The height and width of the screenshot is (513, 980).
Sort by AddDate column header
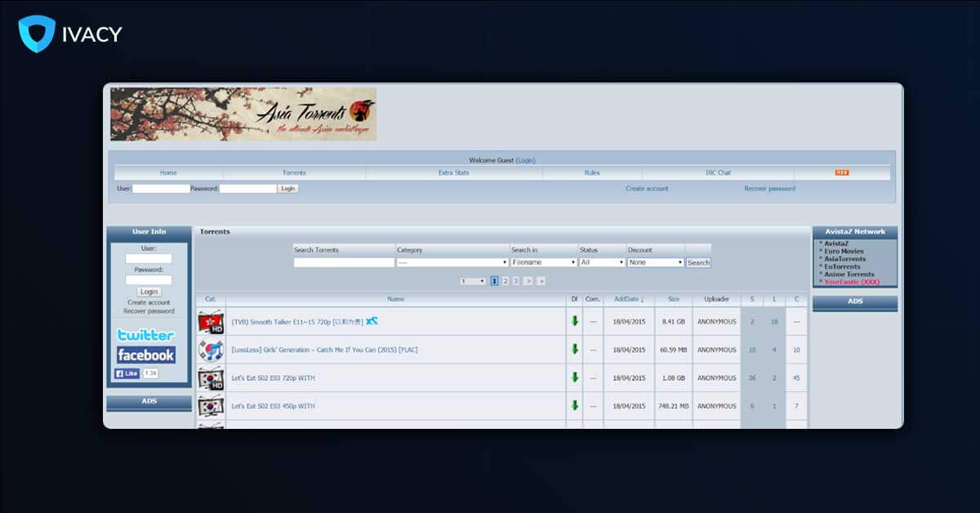(629, 299)
